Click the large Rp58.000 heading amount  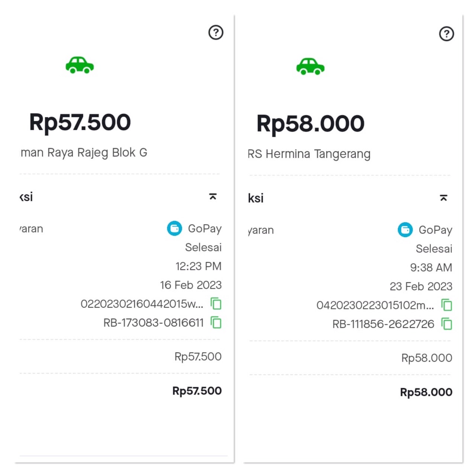point(311,124)
